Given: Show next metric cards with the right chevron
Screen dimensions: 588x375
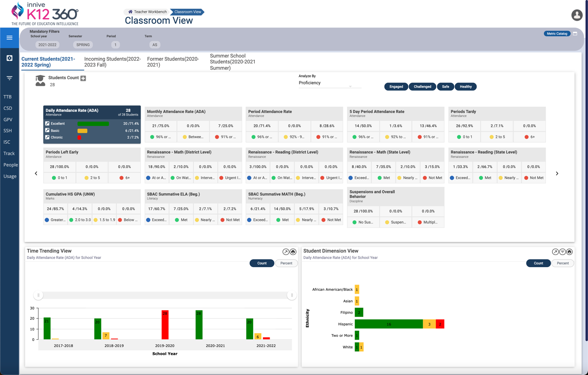Looking at the screenshot, I should pyautogui.click(x=557, y=174).
